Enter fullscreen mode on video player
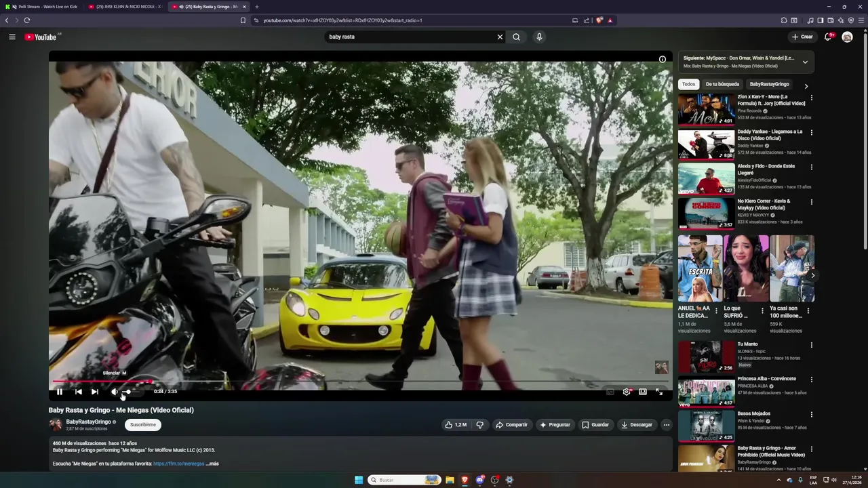The width and height of the screenshot is (868, 488). [659, 392]
